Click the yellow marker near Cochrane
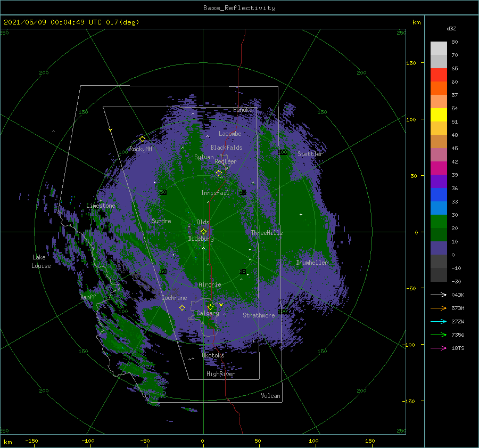This screenshot has width=479, height=448. 182,307
